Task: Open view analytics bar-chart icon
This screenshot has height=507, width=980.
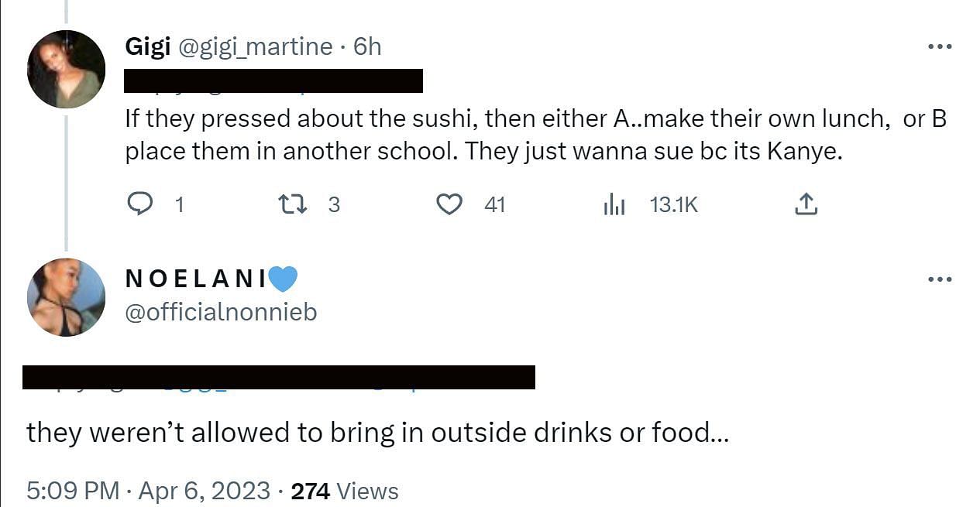Action: tap(614, 204)
